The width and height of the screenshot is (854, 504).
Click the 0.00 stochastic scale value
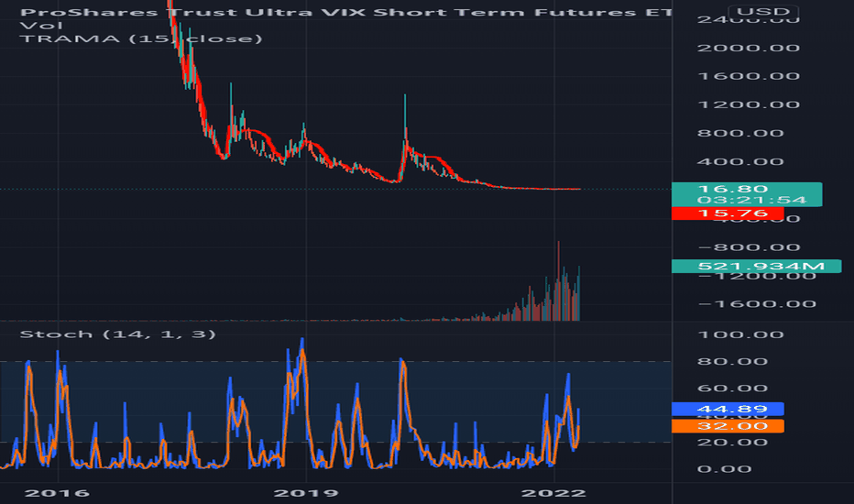point(724,469)
